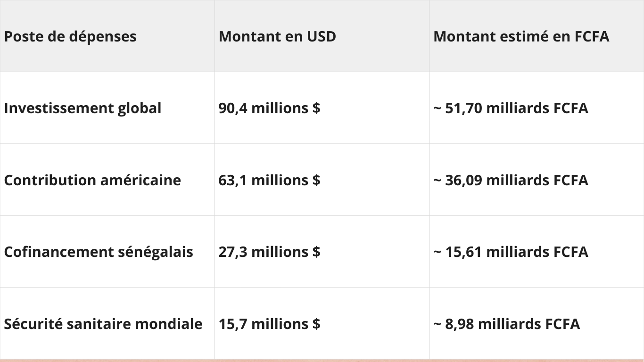This screenshot has height=362, width=644.
Task: Click the 'Sécurité sanitaire mondiale' row label
Action: [x=103, y=324]
